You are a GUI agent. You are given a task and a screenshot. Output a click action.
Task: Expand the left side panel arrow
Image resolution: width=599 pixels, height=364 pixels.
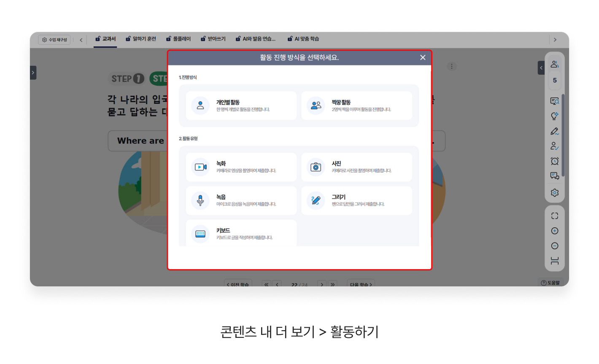tap(33, 73)
